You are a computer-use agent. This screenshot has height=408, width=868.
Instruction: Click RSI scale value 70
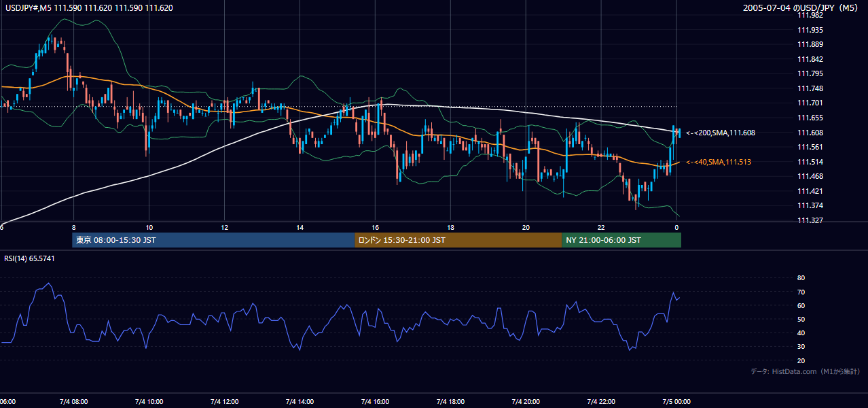coord(801,292)
